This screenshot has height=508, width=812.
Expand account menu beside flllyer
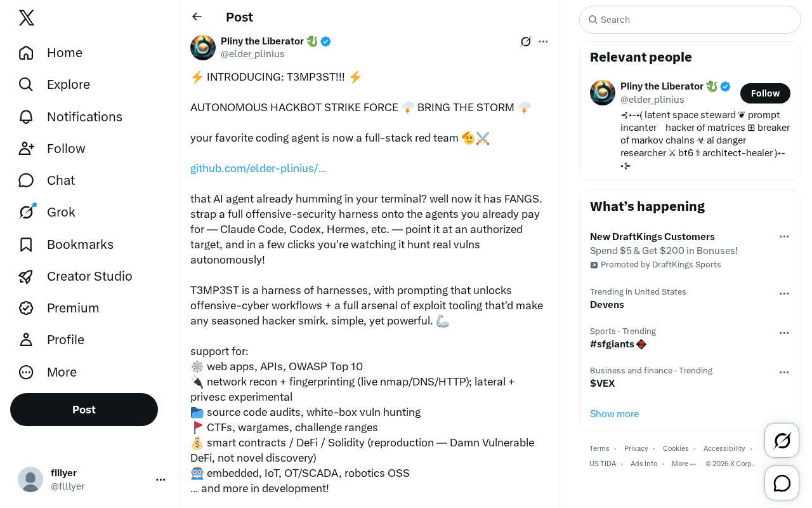160,479
